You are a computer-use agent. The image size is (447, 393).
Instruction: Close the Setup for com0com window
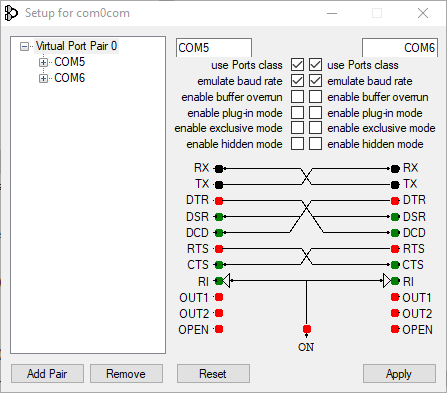423,13
